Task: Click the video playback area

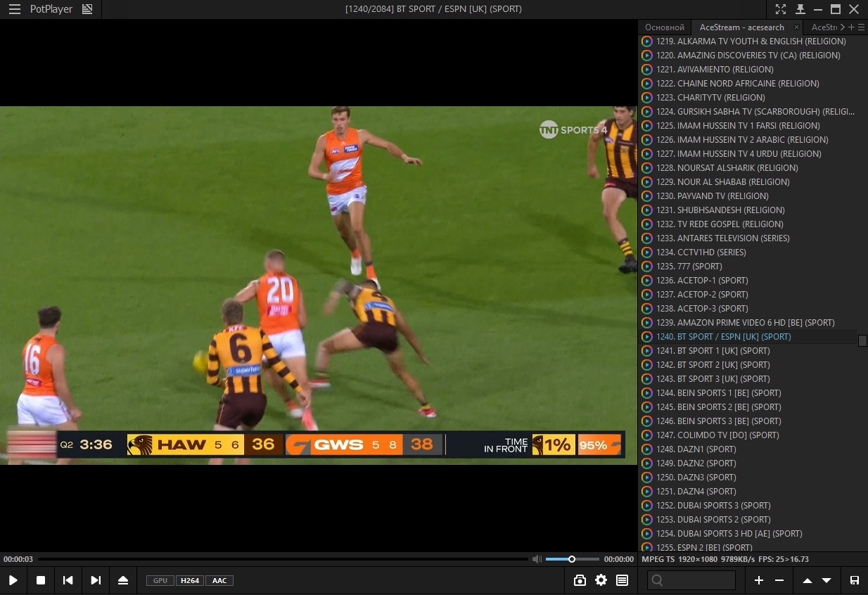Action: tap(319, 285)
